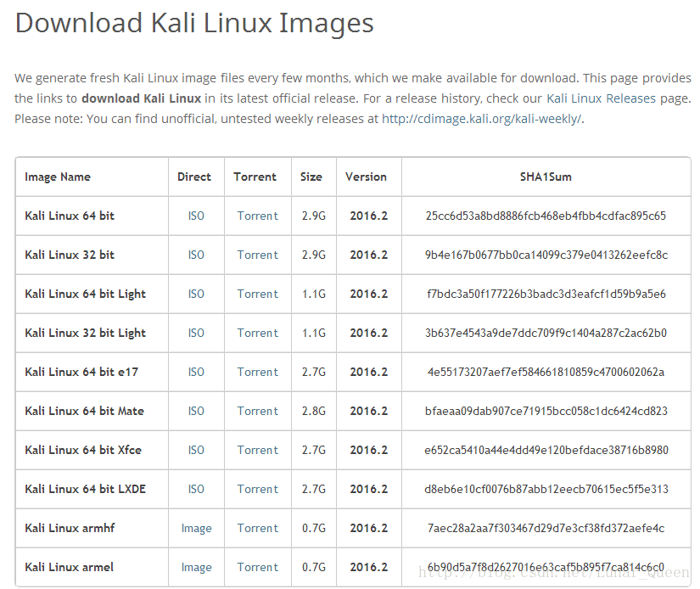Click the Direct column header
Screen dimensions: 700x589
click(194, 177)
